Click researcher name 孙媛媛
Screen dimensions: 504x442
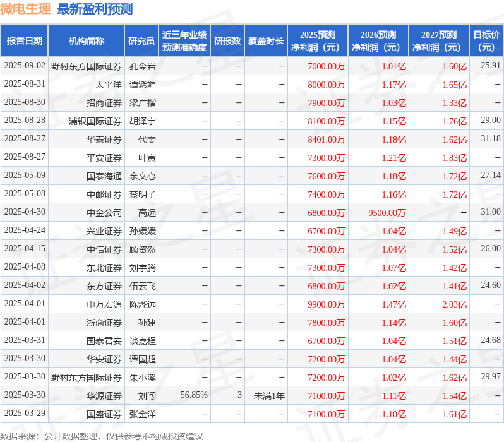coord(143,232)
